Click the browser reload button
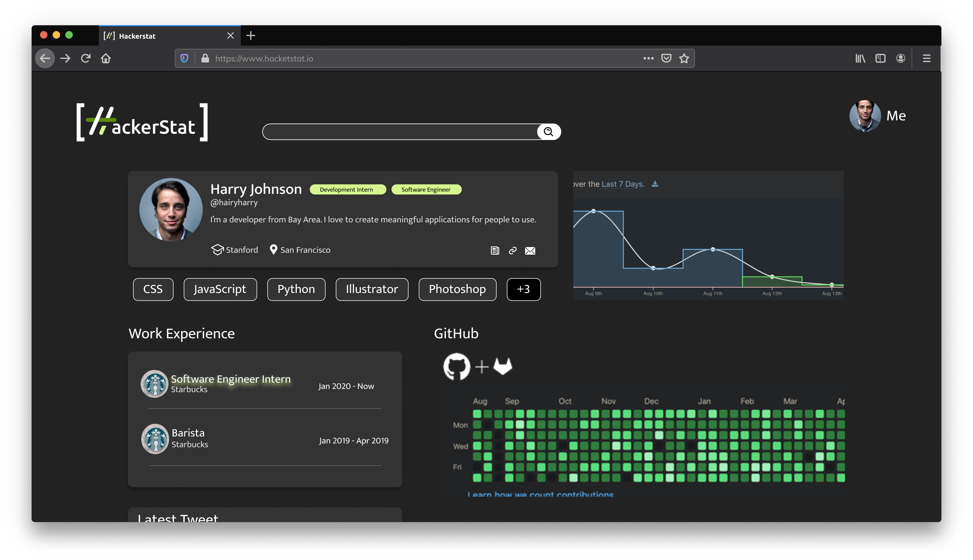973x560 pixels. pos(86,59)
